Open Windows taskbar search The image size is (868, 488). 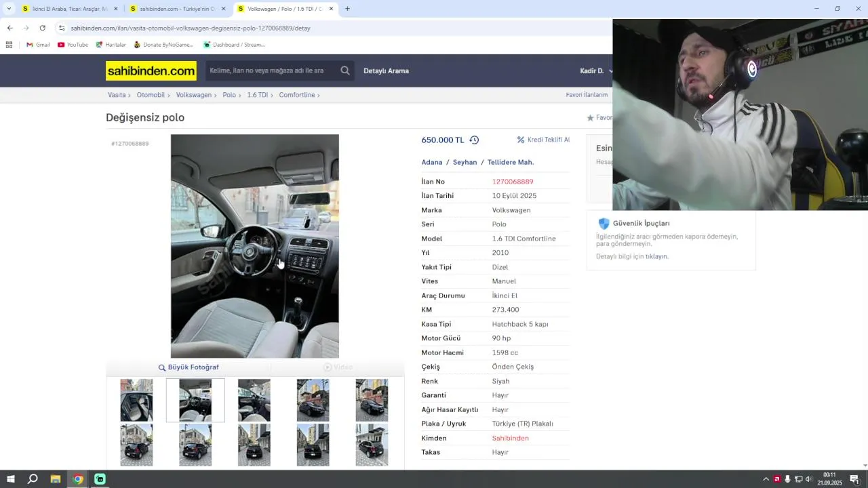(x=33, y=479)
